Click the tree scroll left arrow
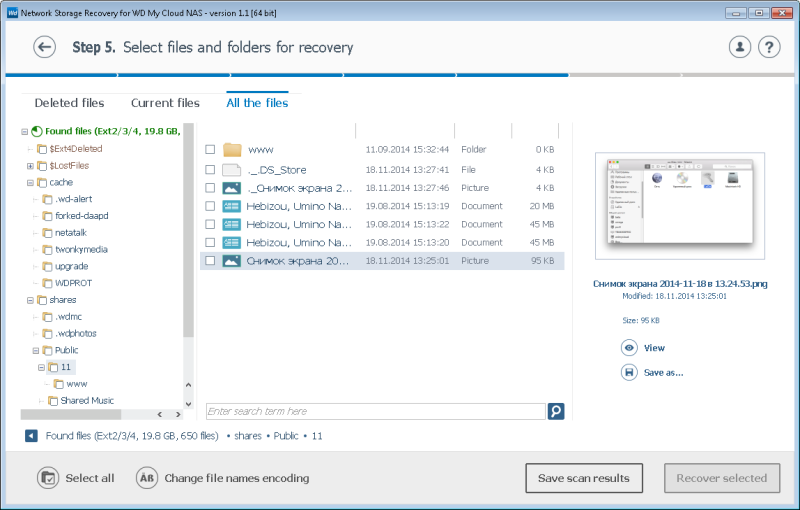This screenshot has width=800, height=510. click(160, 414)
